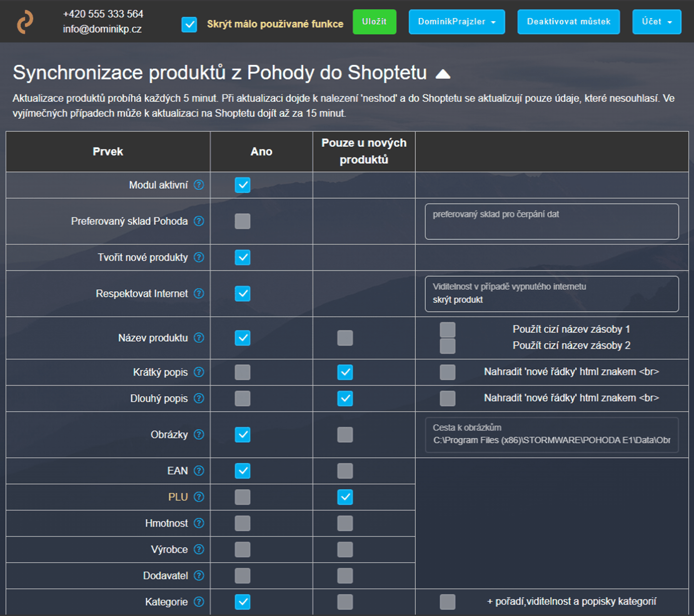Check Dlouhý popis Ano checkbox

point(243,399)
